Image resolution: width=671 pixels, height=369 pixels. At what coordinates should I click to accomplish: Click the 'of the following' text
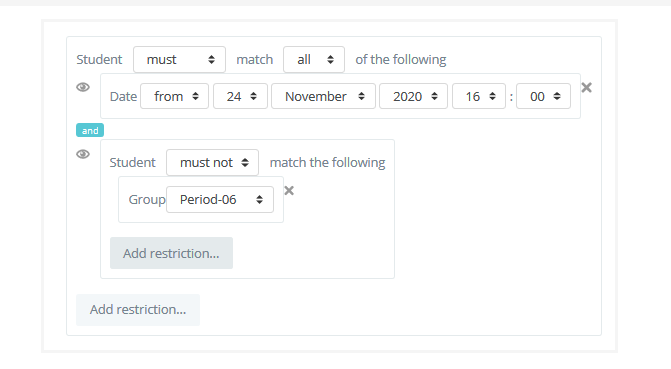[x=401, y=60]
